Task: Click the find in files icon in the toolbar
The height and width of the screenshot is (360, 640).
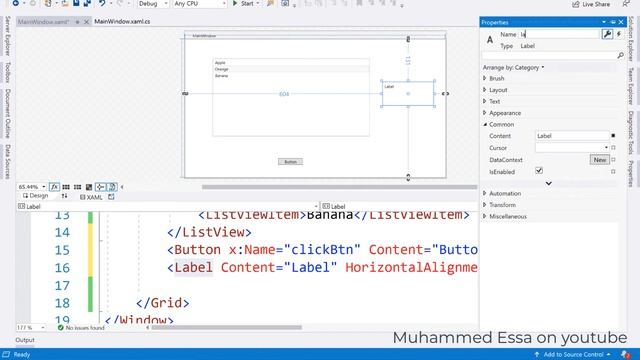Action: pyautogui.click(x=270, y=4)
